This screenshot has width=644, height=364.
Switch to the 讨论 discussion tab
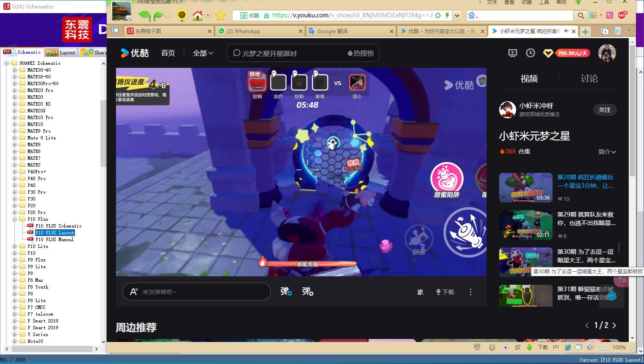pyautogui.click(x=589, y=78)
